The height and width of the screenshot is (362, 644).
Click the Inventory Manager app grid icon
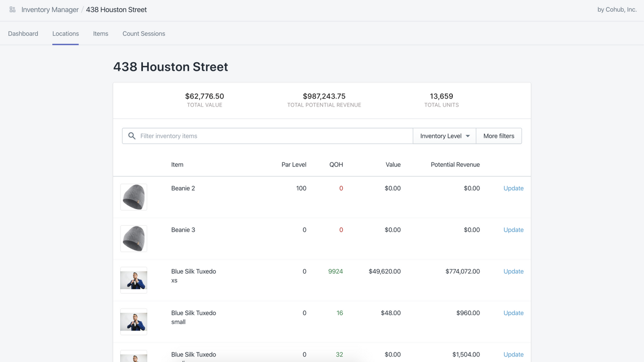click(13, 10)
